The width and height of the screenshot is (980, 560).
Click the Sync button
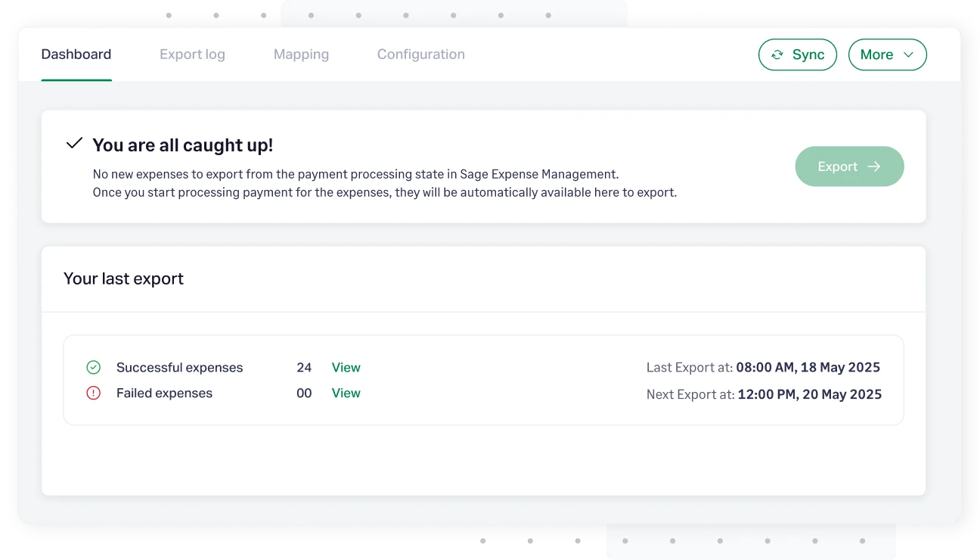click(798, 54)
